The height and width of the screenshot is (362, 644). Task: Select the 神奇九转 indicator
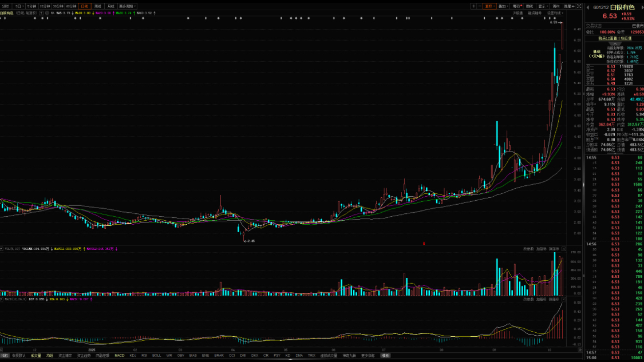pos(349,356)
